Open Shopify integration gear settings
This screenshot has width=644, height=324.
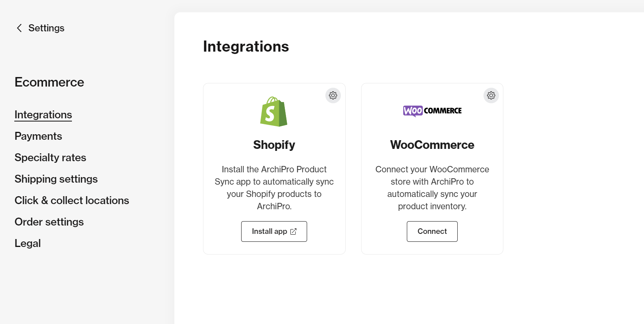pos(333,95)
